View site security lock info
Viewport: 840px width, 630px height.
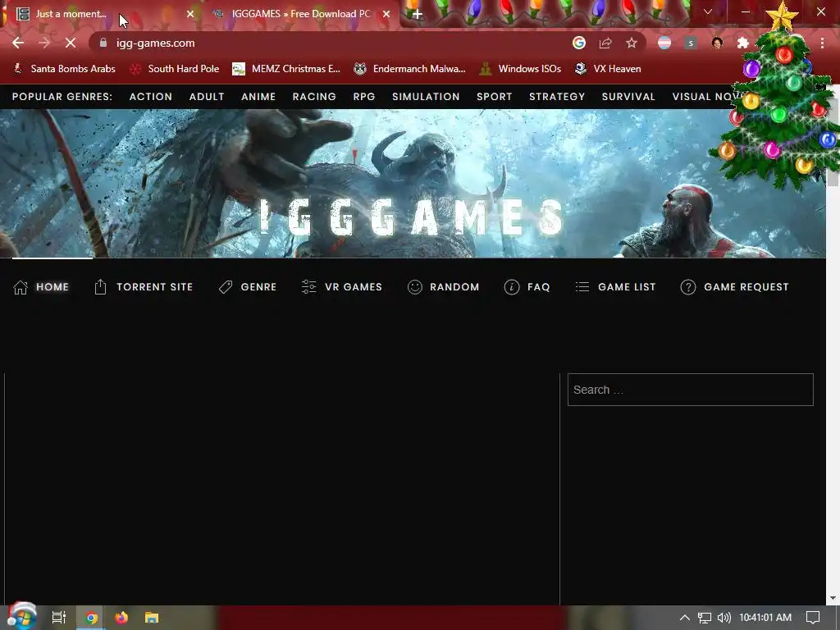103,43
